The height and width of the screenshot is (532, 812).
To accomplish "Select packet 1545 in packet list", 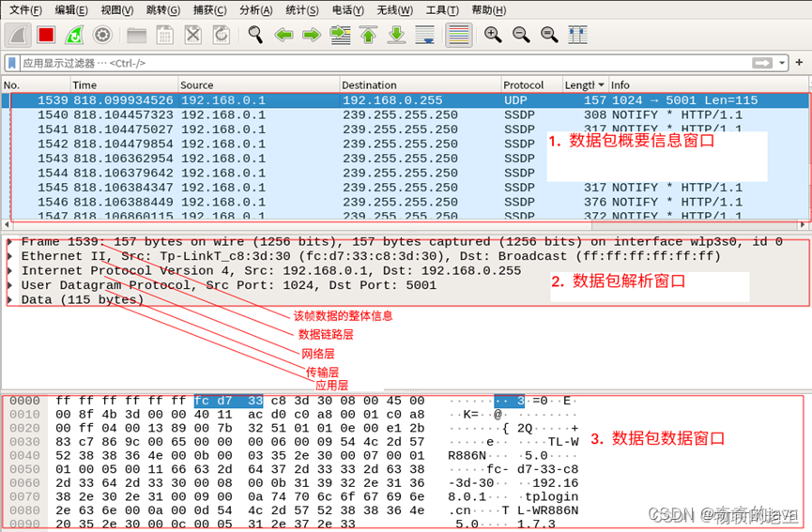I will (405, 188).
